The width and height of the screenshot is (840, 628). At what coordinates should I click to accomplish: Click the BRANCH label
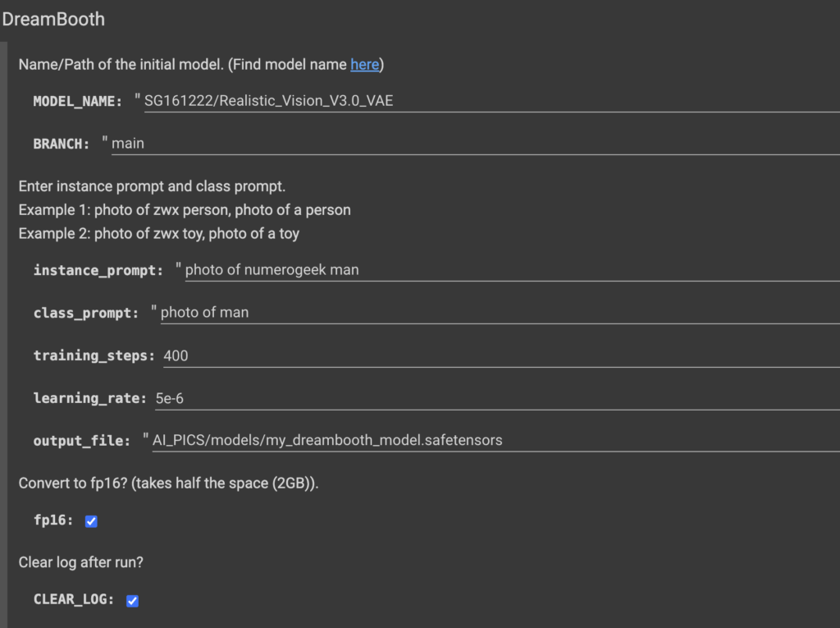(61, 144)
